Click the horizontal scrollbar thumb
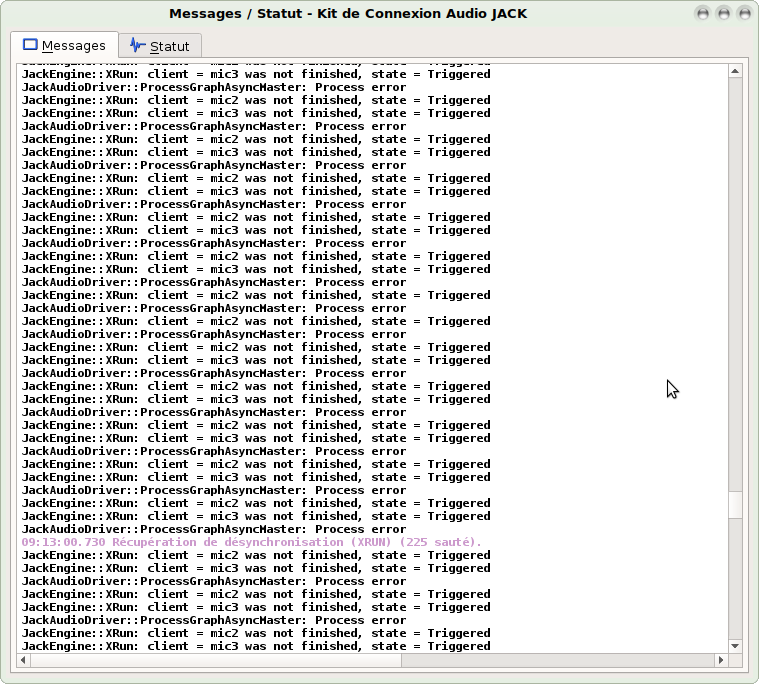 coord(216,659)
